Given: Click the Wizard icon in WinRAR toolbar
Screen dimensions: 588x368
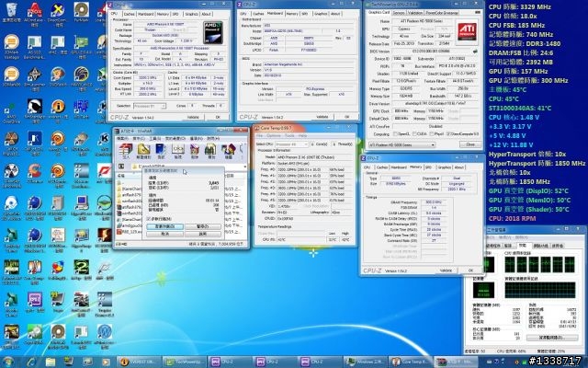Looking at the screenshot, I should (x=228, y=149).
